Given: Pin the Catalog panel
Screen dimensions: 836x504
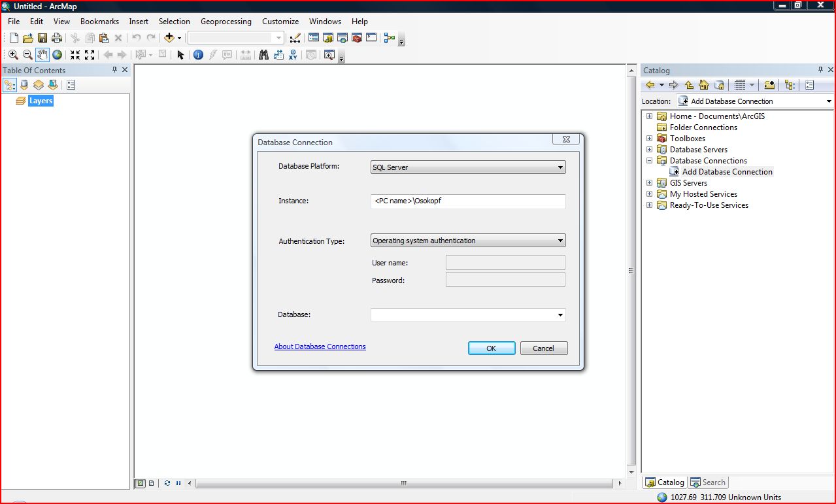Looking at the screenshot, I should 821,70.
